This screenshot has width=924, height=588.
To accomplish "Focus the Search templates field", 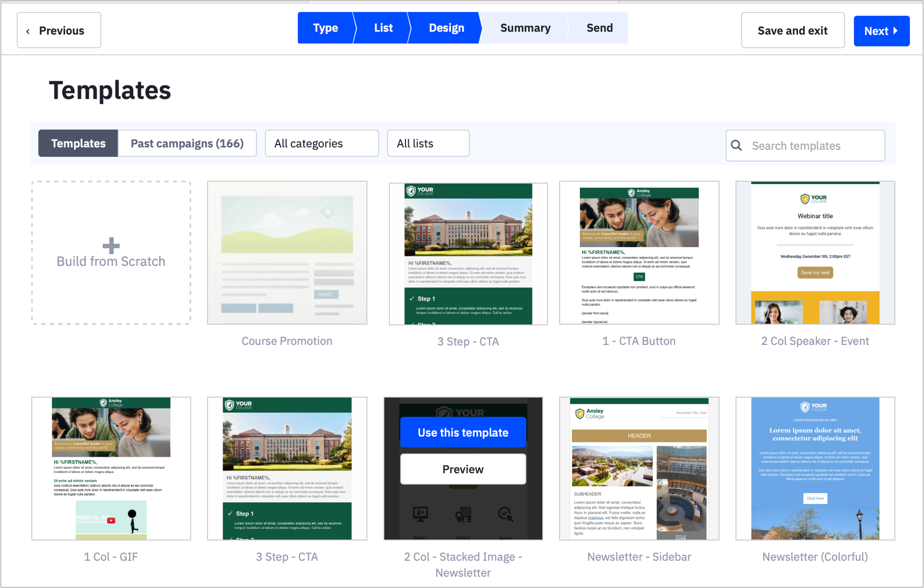I will [805, 146].
